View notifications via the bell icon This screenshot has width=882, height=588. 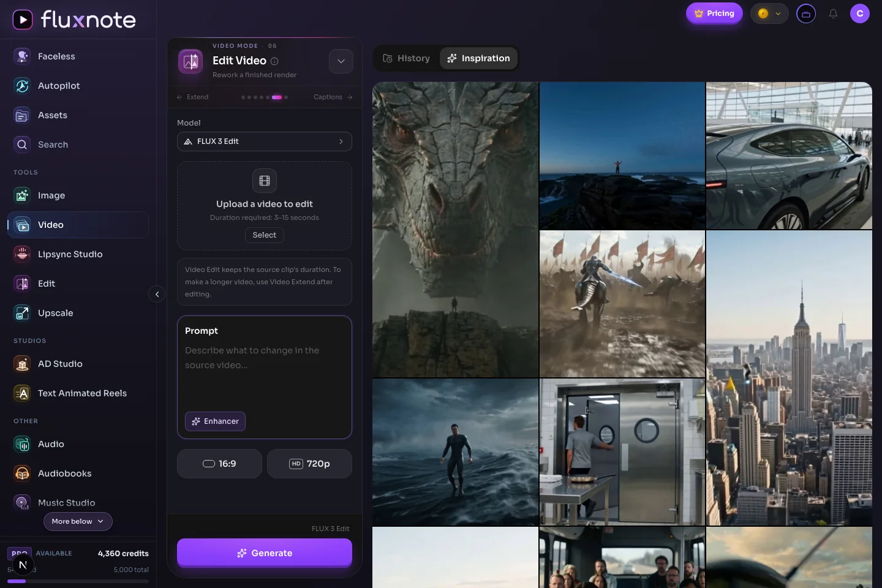(x=833, y=13)
